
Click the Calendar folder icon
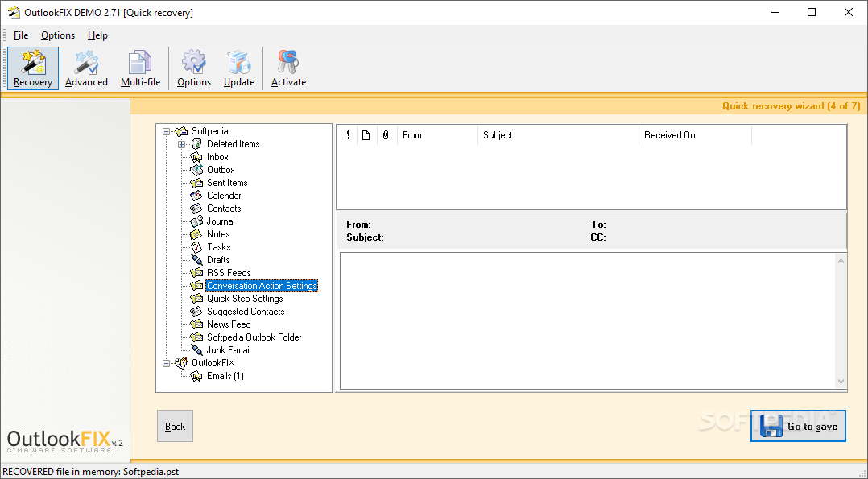(196, 196)
